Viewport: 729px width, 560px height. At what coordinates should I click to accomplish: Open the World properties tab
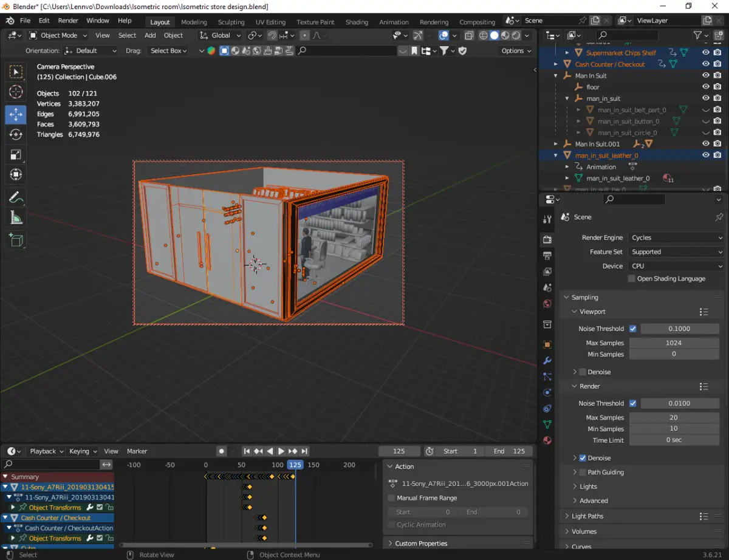547,304
